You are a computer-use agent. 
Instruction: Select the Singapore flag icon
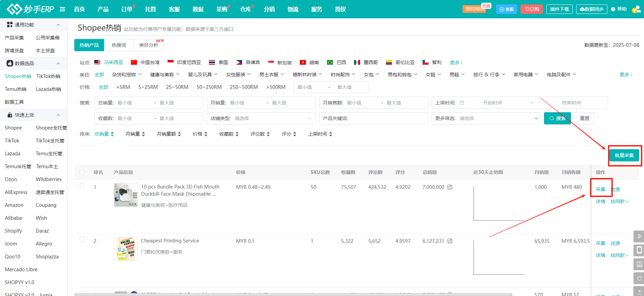[271, 62]
